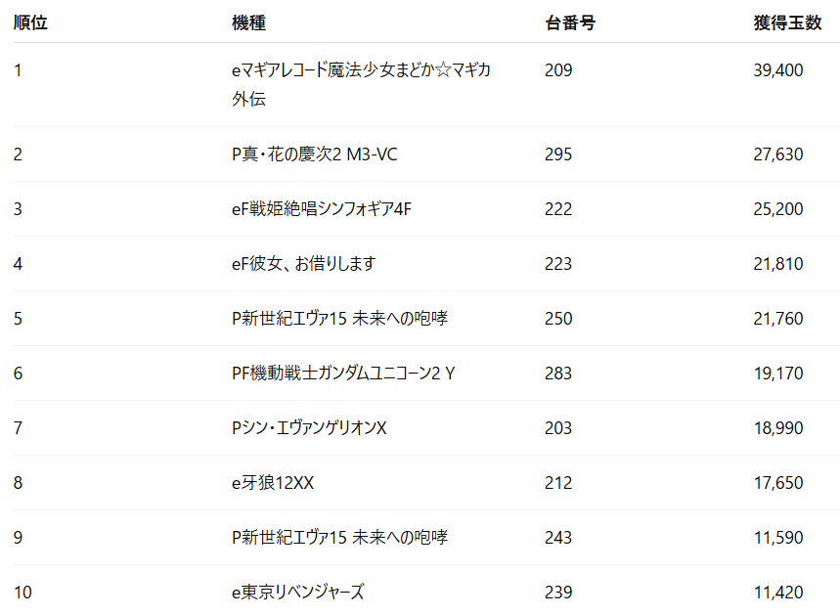This screenshot has height=616, width=840.
Task: Click the 機種 column header
Action: [x=248, y=22]
